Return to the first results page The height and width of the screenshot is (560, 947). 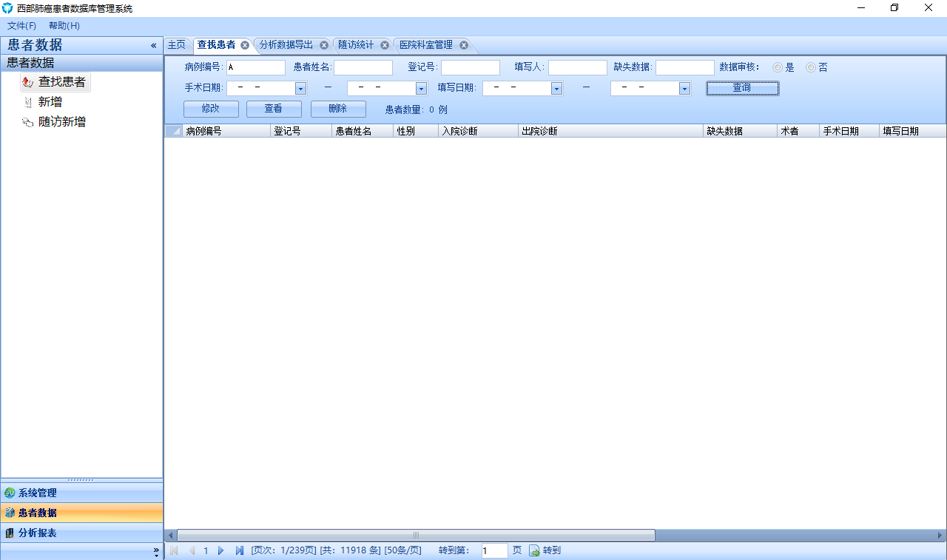174,550
